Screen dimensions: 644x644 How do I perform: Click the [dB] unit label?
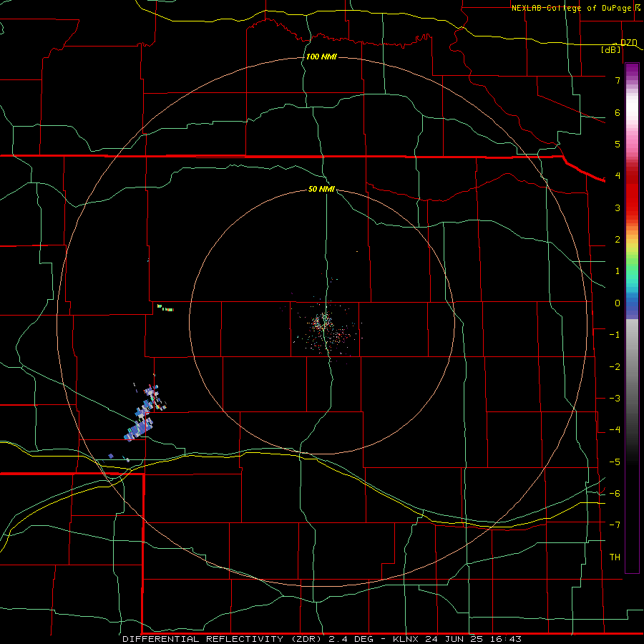point(611,49)
